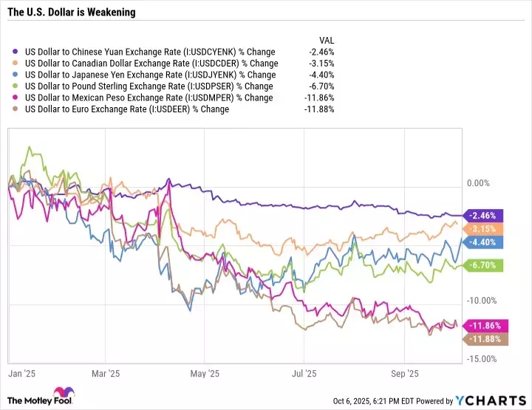Click the VAL column header
Screen dimensions: 532x410
click(x=327, y=41)
